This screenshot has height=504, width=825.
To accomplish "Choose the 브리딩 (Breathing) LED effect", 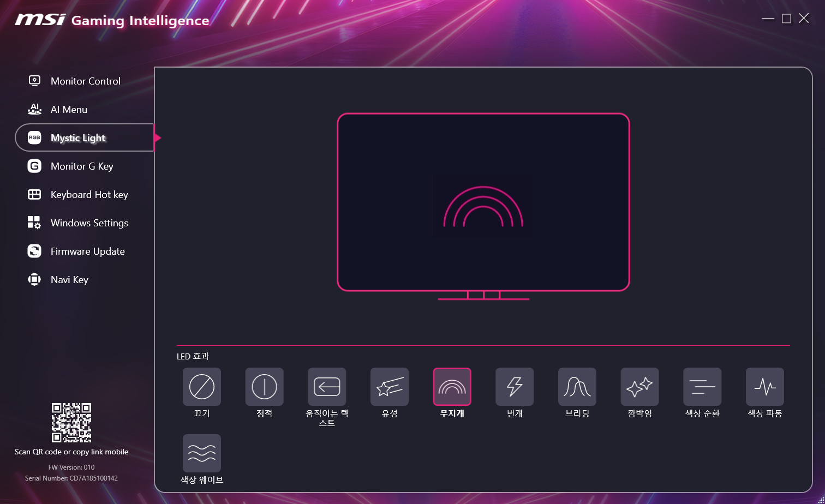I will [x=577, y=387].
